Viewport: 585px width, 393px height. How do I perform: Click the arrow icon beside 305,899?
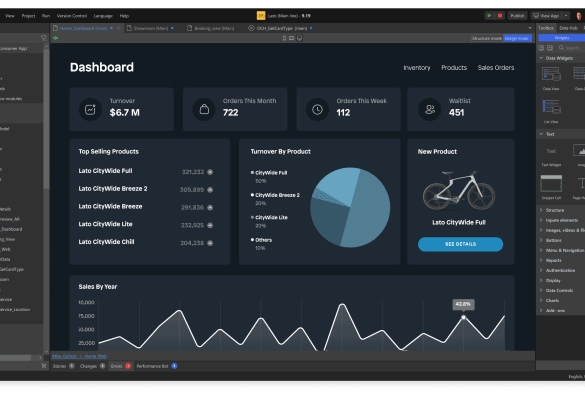[210, 190]
